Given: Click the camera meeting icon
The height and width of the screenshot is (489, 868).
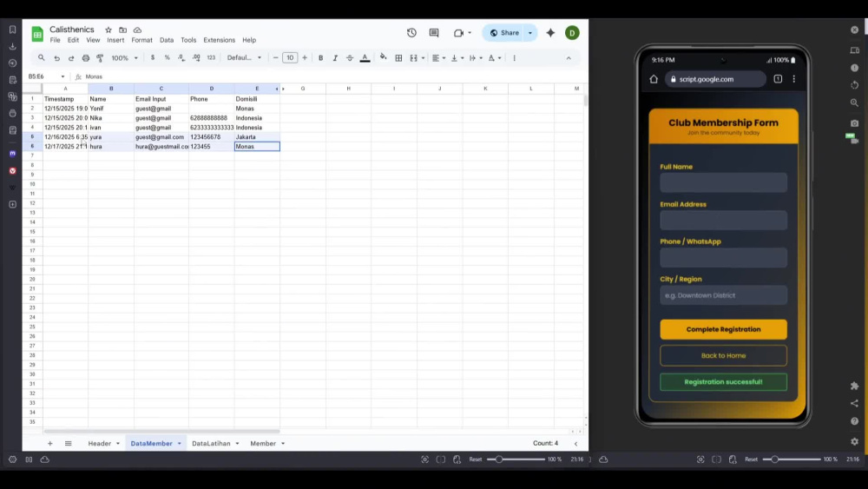Looking at the screenshot, I should coord(458,33).
